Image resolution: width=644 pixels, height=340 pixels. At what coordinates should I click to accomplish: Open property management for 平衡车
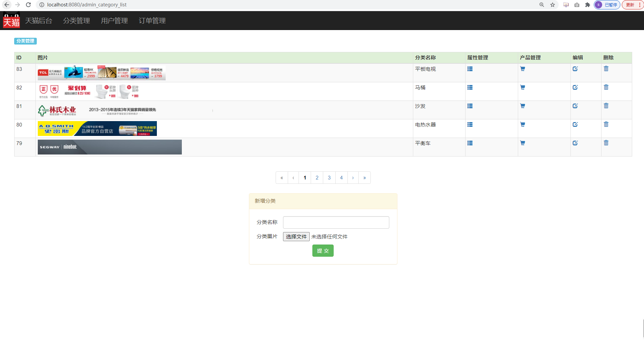(470, 143)
